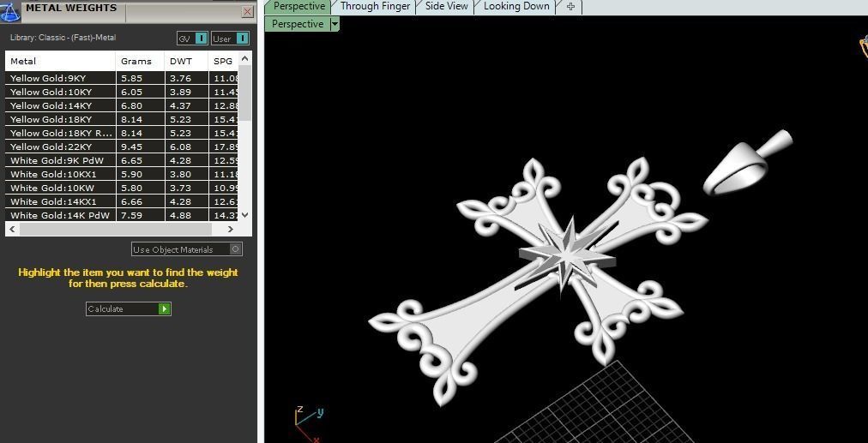This screenshot has height=443, width=868.
Task: Click the Perspective viewport title label
Action: pos(298,24)
